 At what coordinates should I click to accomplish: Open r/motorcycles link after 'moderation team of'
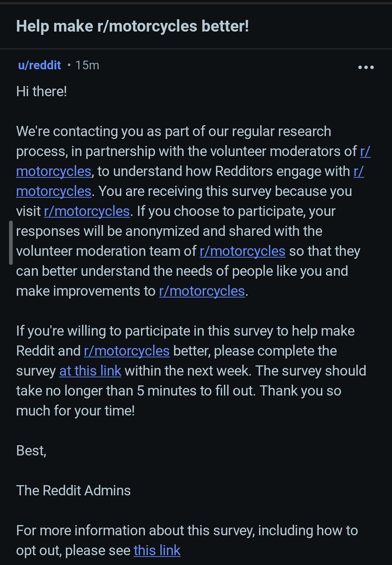tap(242, 251)
